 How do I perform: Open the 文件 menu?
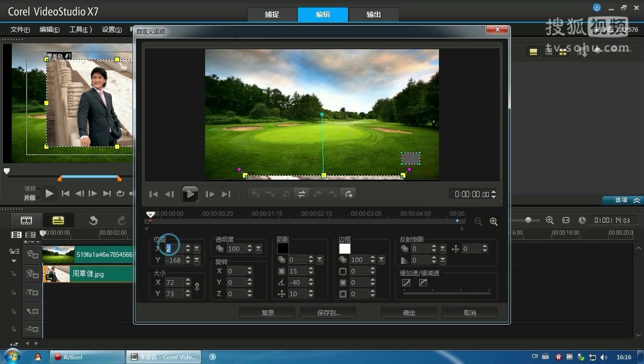pos(20,29)
